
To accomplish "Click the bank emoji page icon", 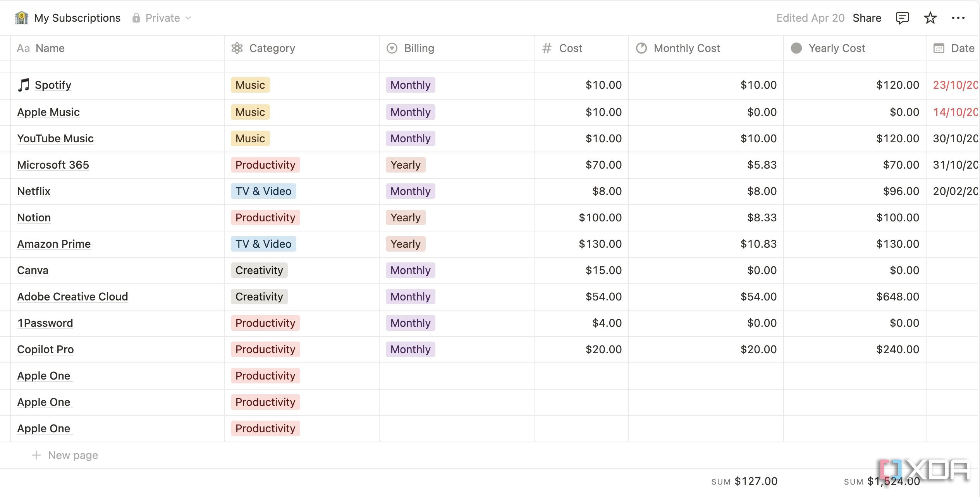I will pos(22,18).
